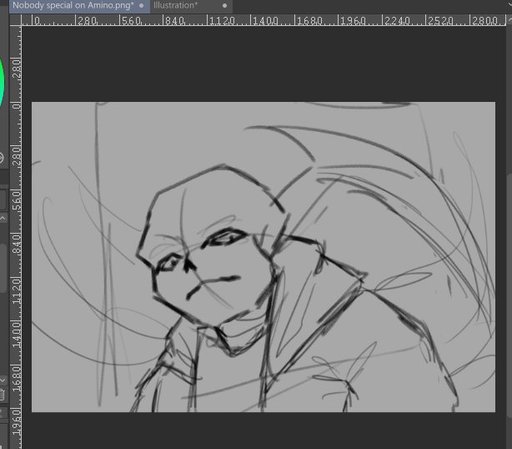Click the ruler origin corner box
The height and width of the screenshot is (449, 512).
point(15,20)
